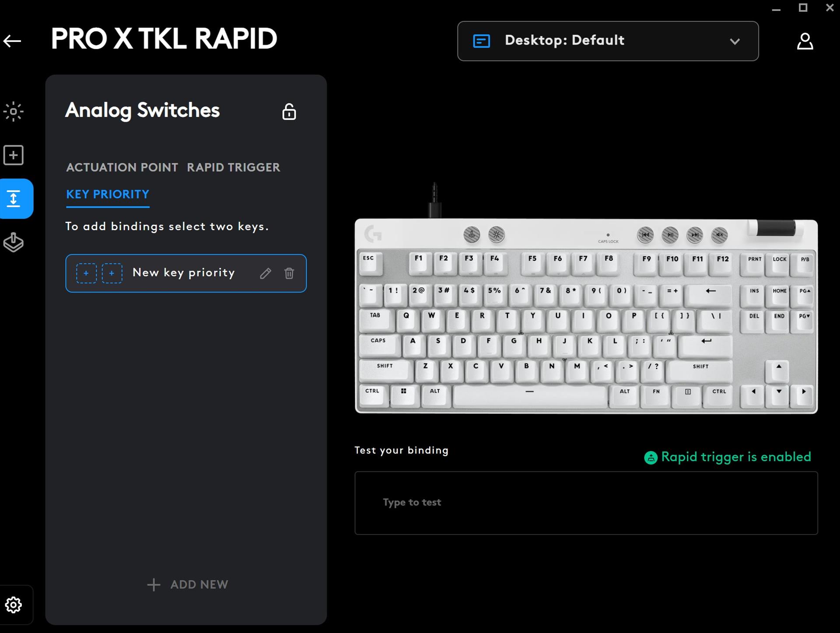Open the assignments plus sidebar icon
This screenshot has height=633, width=840.
(x=14, y=155)
